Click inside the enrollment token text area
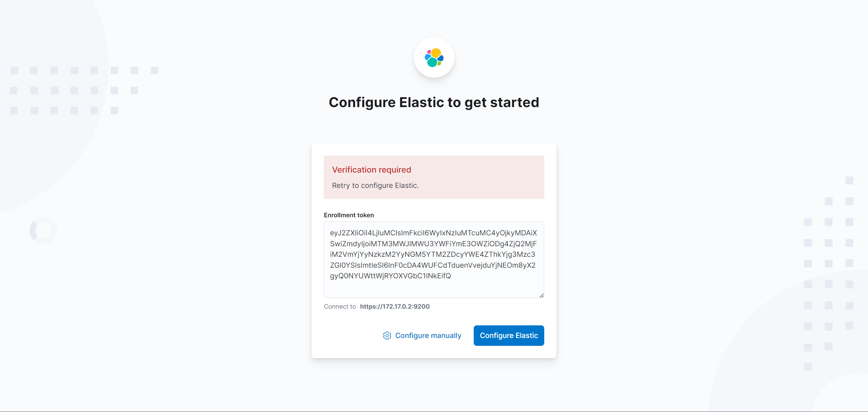The image size is (868, 412). (x=434, y=259)
